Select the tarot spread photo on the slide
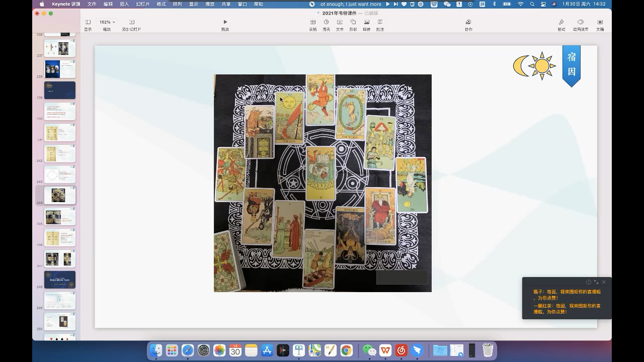This screenshot has height=362, width=644. (323, 183)
